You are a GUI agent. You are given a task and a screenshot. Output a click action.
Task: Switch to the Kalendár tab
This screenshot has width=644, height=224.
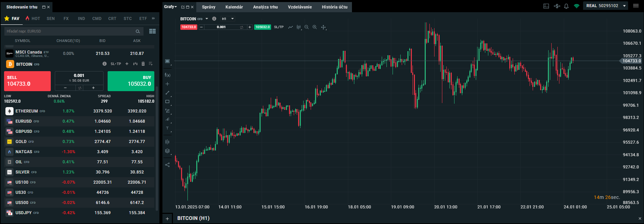tap(234, 7)
